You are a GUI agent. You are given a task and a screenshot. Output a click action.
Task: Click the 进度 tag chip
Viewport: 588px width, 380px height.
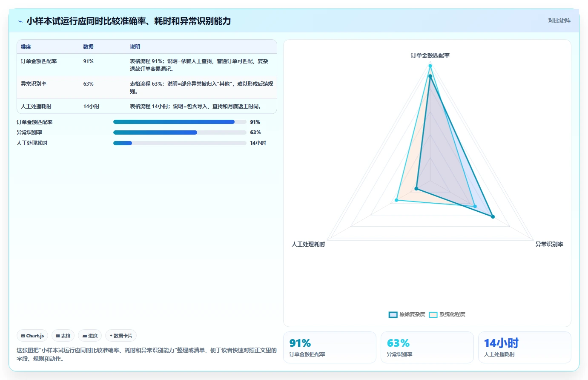tap(90, 336)
